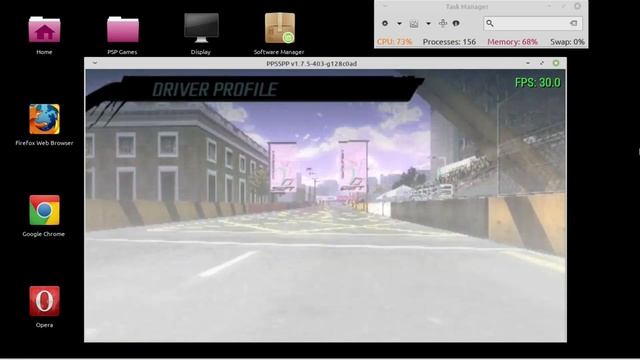The image size is (640, 360).
Task: Launch Software Manager from desktop
Action: click(x=280, y=28)
